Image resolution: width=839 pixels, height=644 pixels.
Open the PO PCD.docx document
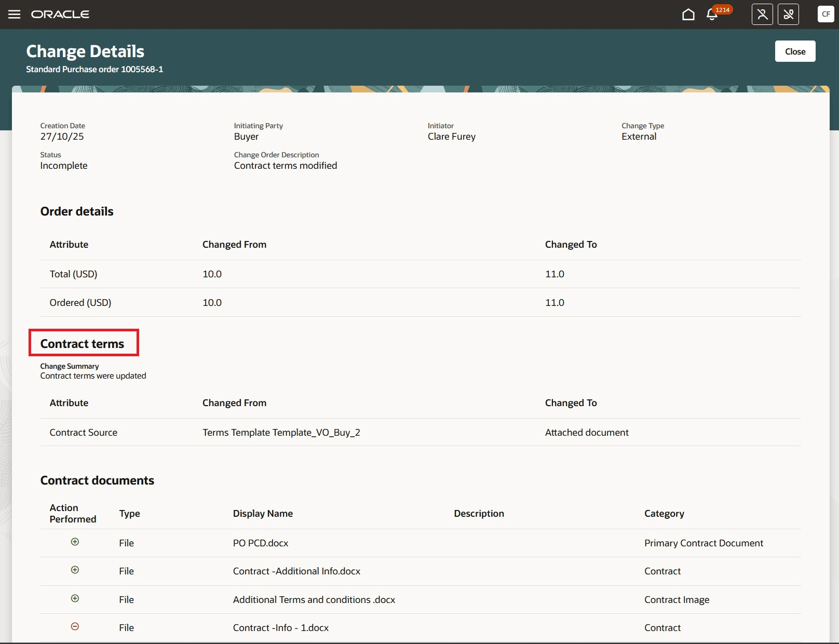point(261,543)
